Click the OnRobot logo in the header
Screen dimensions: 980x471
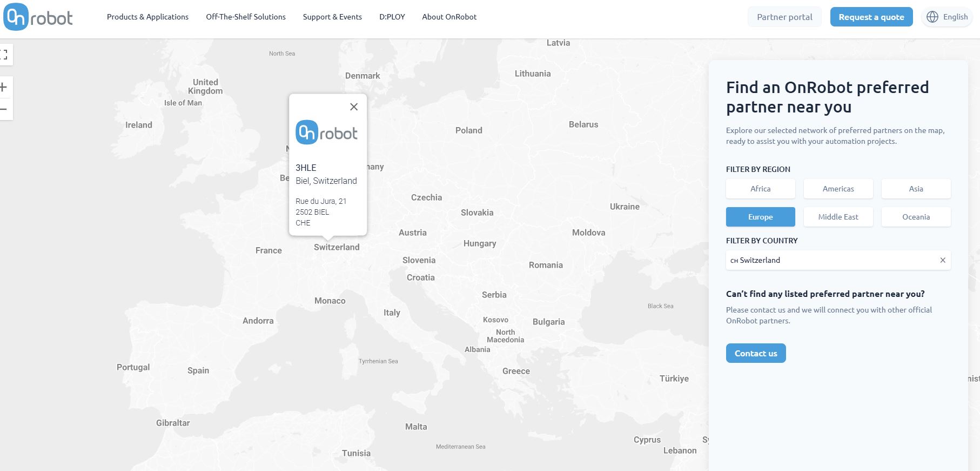[38, 17]
